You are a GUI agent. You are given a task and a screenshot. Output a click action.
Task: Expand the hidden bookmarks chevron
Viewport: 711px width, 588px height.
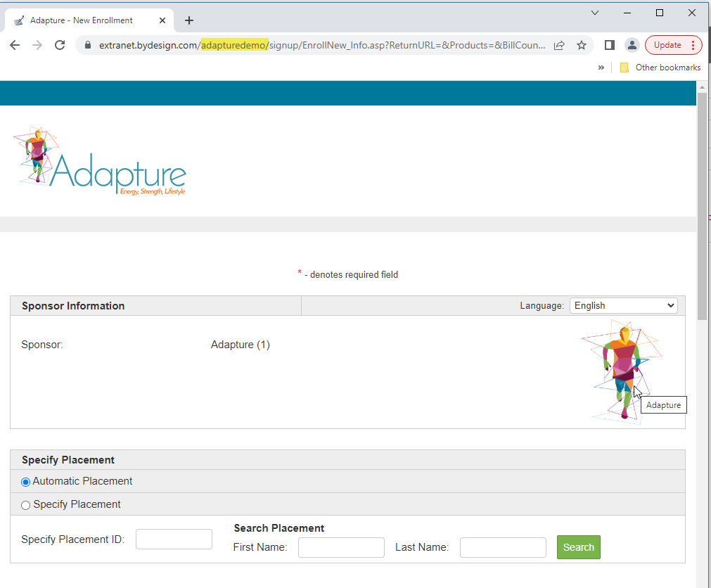click(x=601, y=68)
